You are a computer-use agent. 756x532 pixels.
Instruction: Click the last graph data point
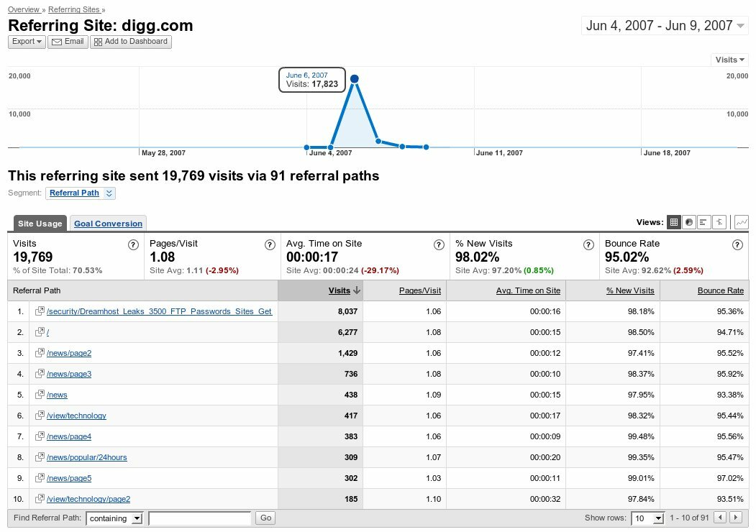click(427, 147)
